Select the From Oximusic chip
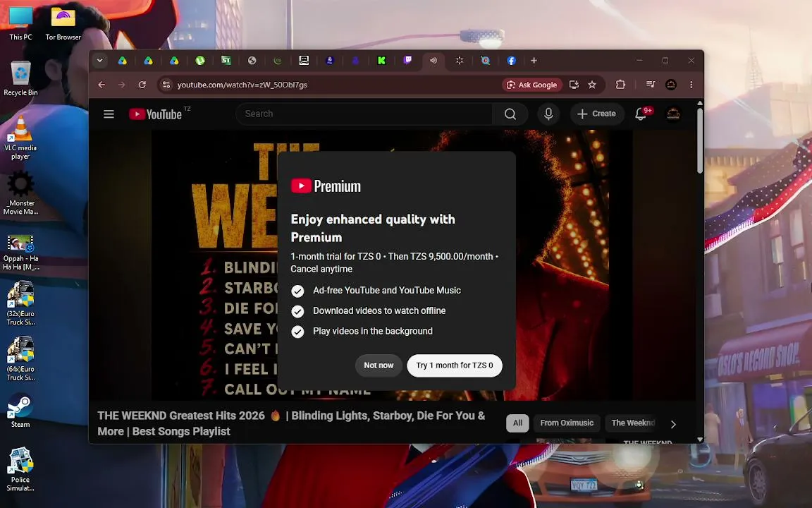812x508 pixels. point(567,423)
